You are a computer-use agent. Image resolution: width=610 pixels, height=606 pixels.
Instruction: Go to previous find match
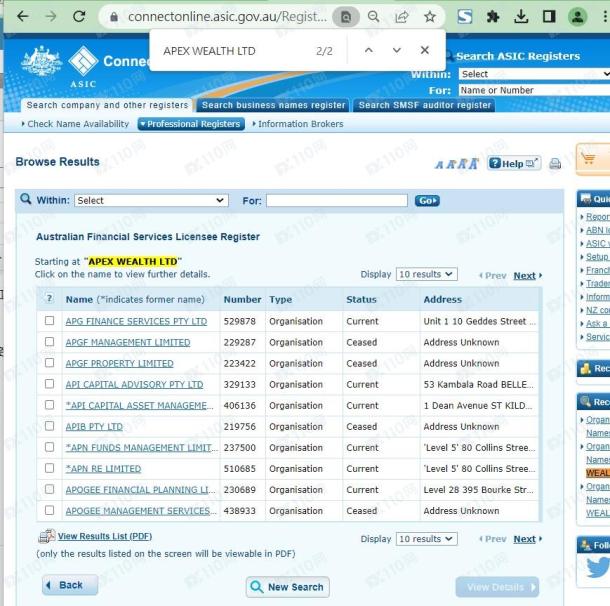(x=369, y=51)
